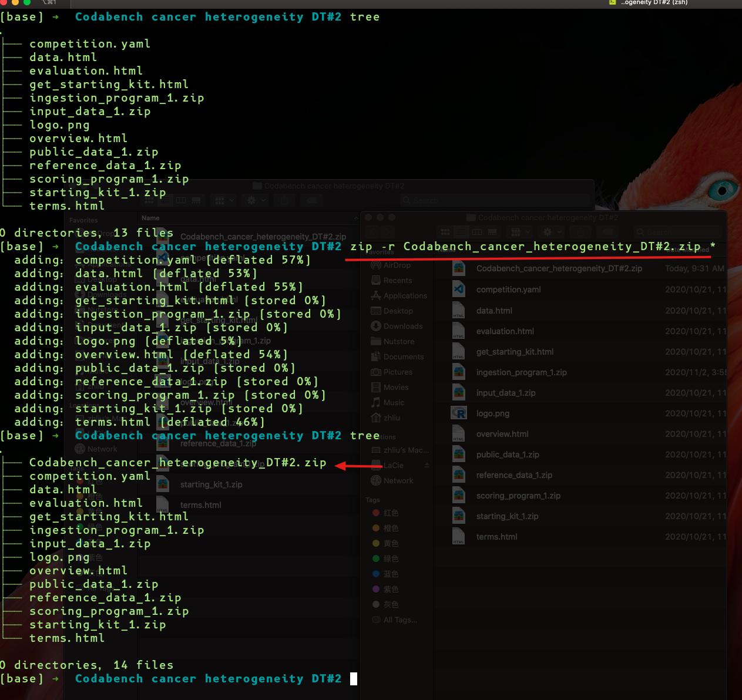This screenshot has height=700, width=742.
Task: Go to Downloads in the Finder sidebar
Action: point(402,326)
